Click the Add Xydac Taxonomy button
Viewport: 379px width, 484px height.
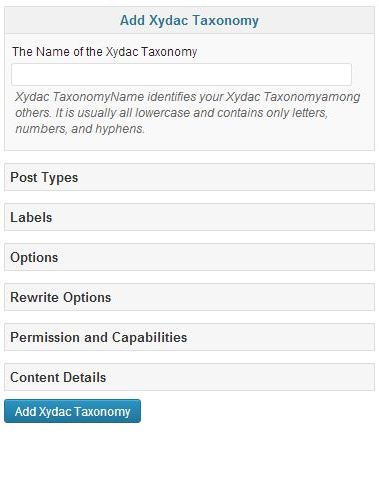(x=72, y=411)
